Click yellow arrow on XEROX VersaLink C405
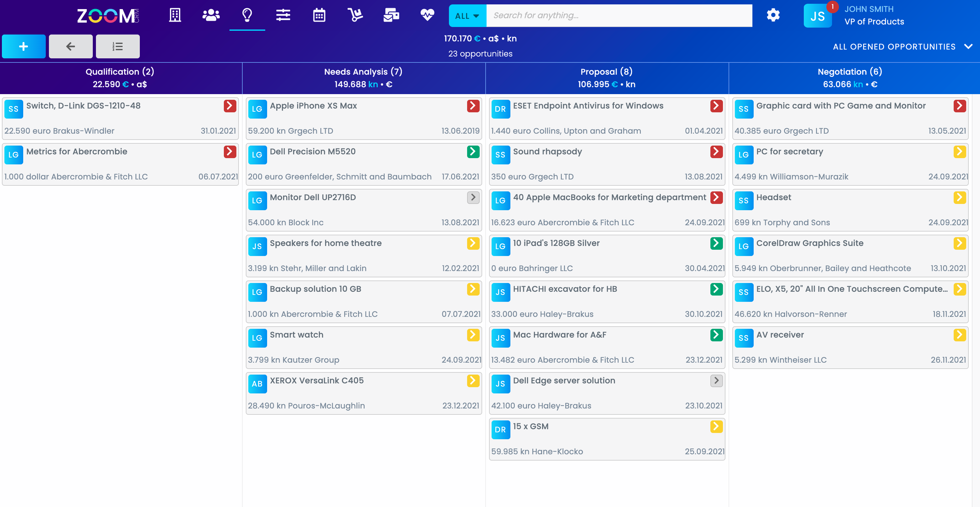Screen dimensions: 980x507 pos(473,381)
